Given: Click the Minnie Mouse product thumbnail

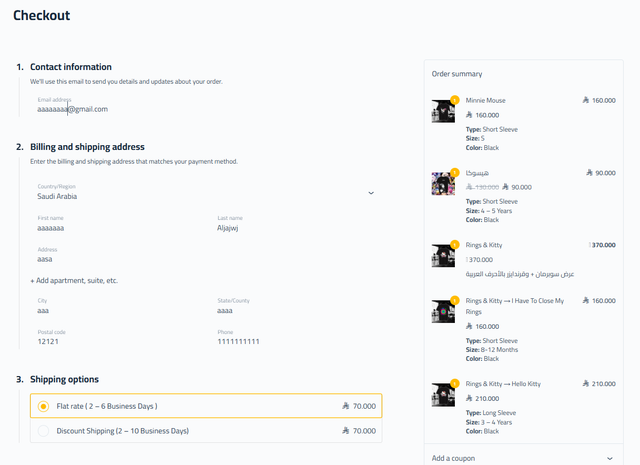Looking at the screenshot, I should tap(443, 111).
